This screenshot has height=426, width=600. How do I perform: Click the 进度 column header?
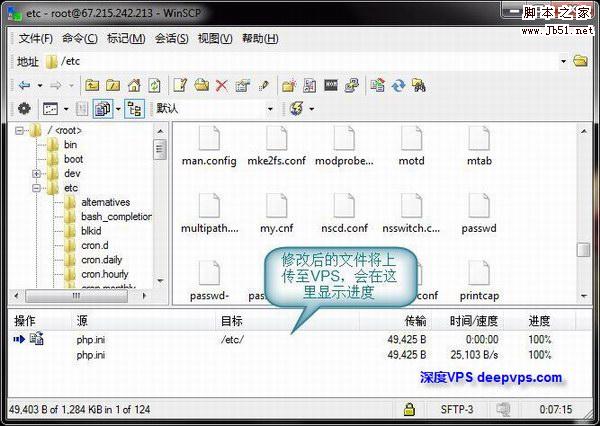[x=540, y=321]
